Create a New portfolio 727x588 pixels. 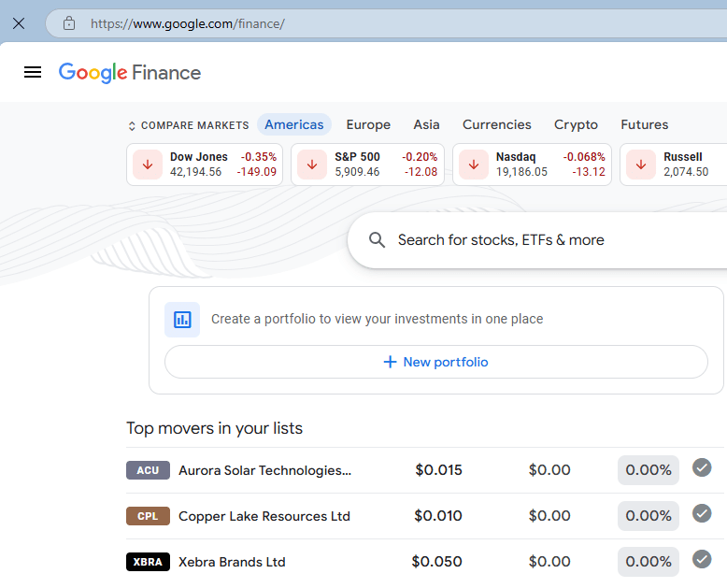(x=435, y=362)
